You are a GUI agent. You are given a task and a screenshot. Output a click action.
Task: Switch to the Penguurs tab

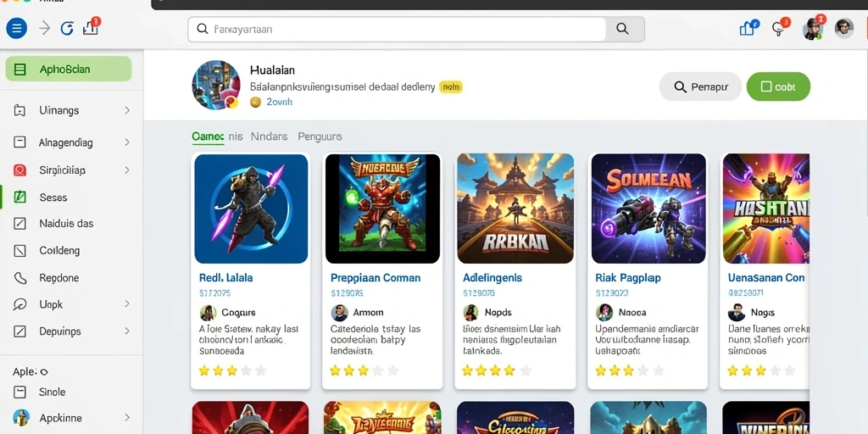click(x=320, y=136)
